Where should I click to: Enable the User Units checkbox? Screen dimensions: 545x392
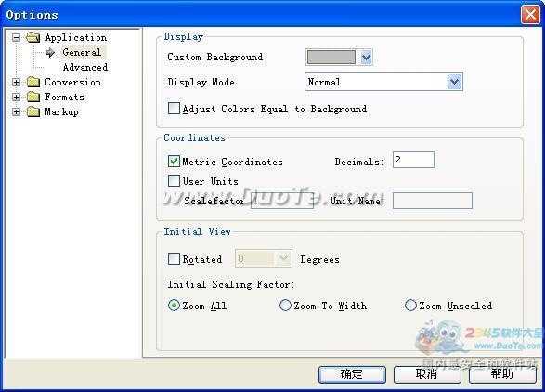click(174, 181)
